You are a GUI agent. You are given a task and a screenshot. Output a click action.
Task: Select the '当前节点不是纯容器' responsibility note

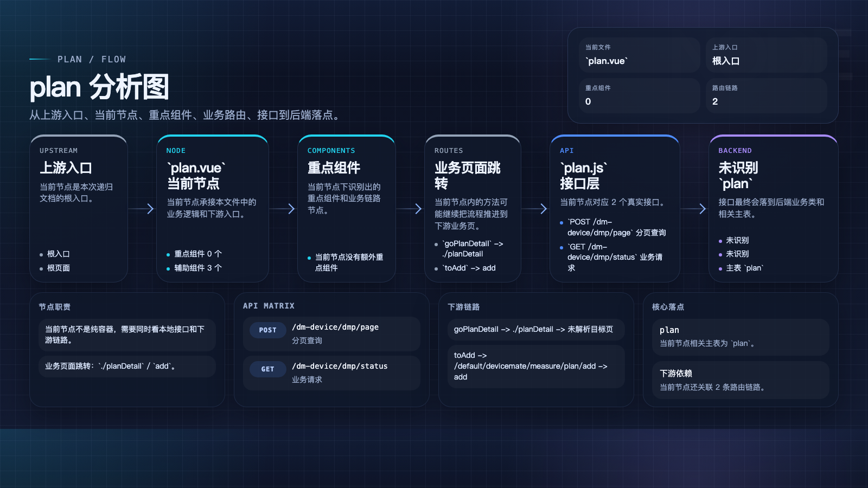click(127, 335)
